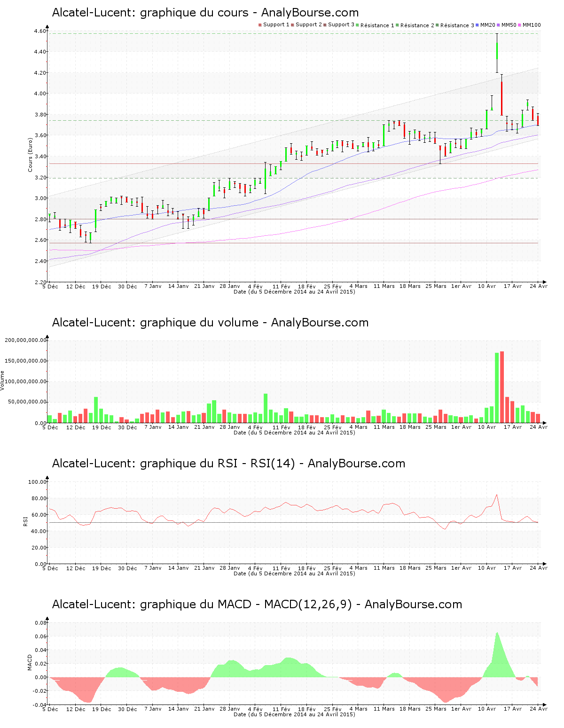
Task: Click the 4.60 tick on price chart
Action: click(x=40, y=31)
